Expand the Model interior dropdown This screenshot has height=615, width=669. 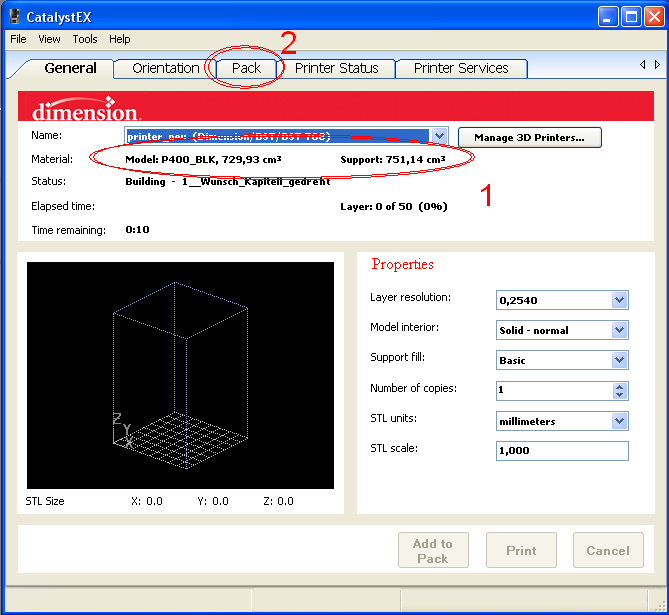click(x=619, y=330)
